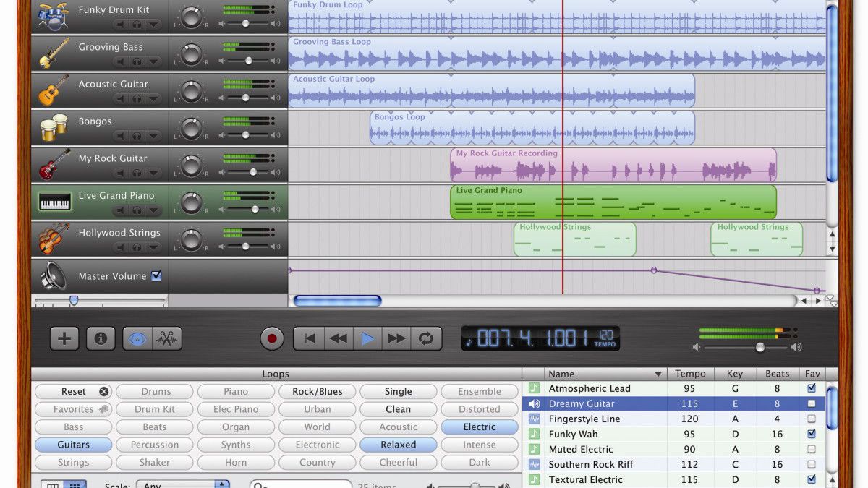Select the Textural Electric loop row

pos(673,479)
